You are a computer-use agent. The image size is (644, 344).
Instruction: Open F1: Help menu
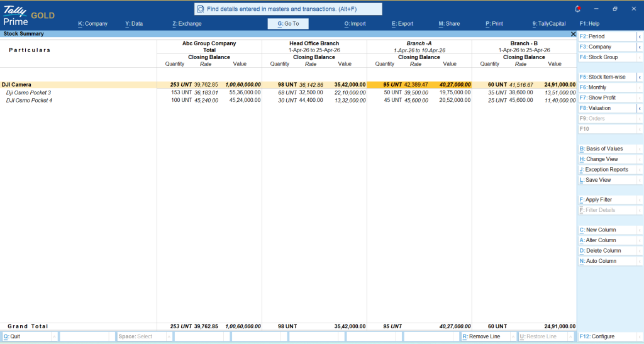[589, 24]
